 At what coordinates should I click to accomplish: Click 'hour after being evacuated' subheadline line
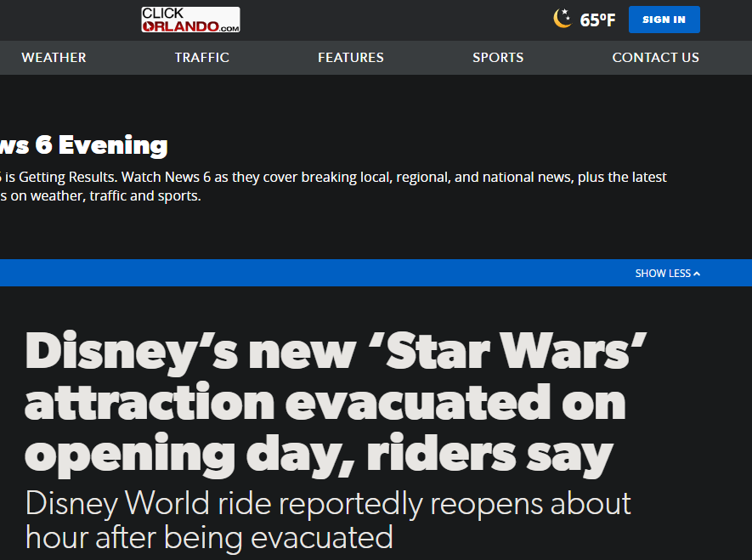pos(209,537)
